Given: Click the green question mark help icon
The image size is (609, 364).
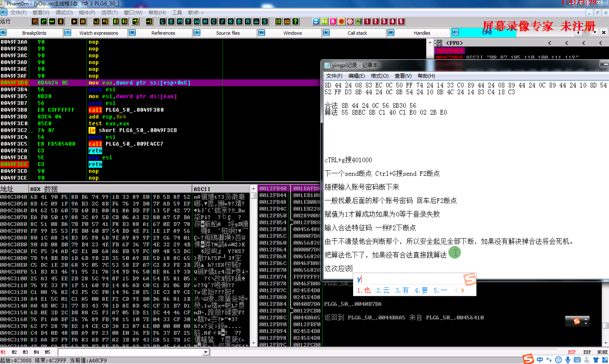Looking at the screenshot, I should pyautogui.click(x=295, y=21).
